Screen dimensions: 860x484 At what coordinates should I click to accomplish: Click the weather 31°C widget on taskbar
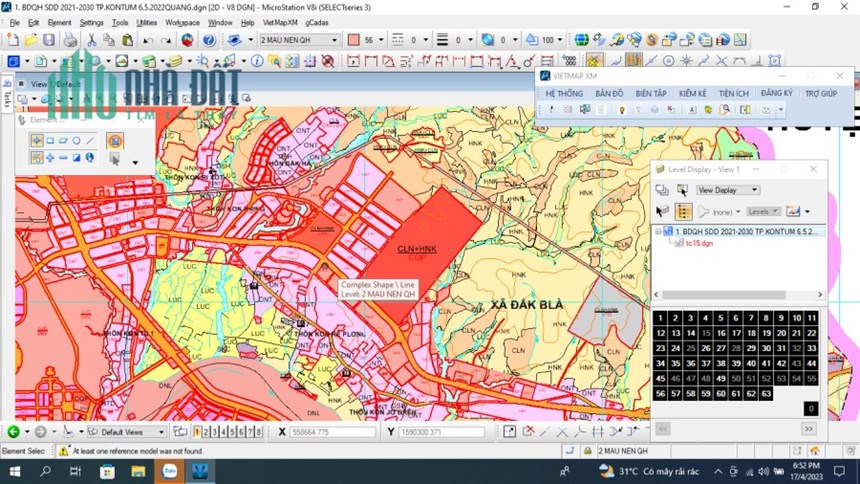tap(649, 471)
